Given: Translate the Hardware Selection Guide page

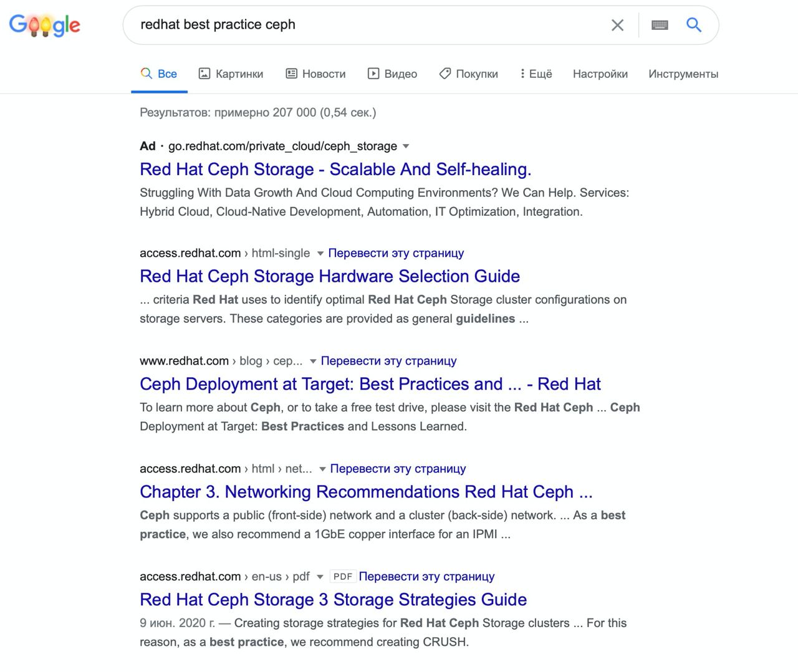Looking at the screenshot, I should pos(396,253).
